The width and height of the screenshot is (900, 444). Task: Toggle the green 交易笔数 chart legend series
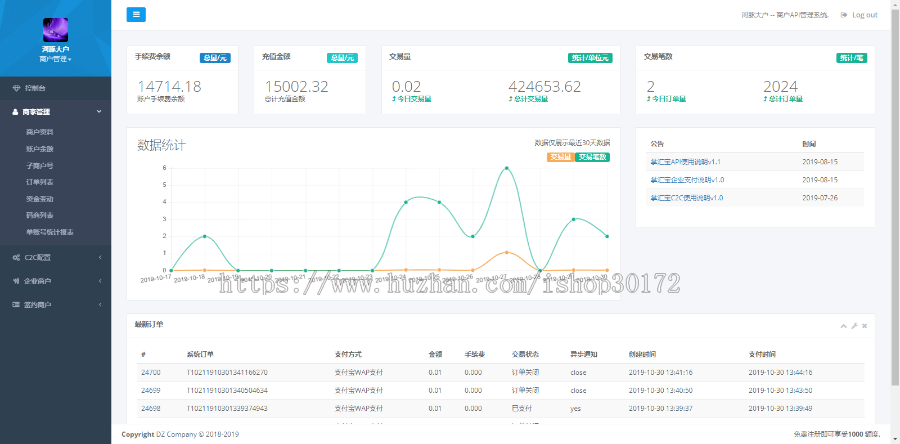pos(592,157)
